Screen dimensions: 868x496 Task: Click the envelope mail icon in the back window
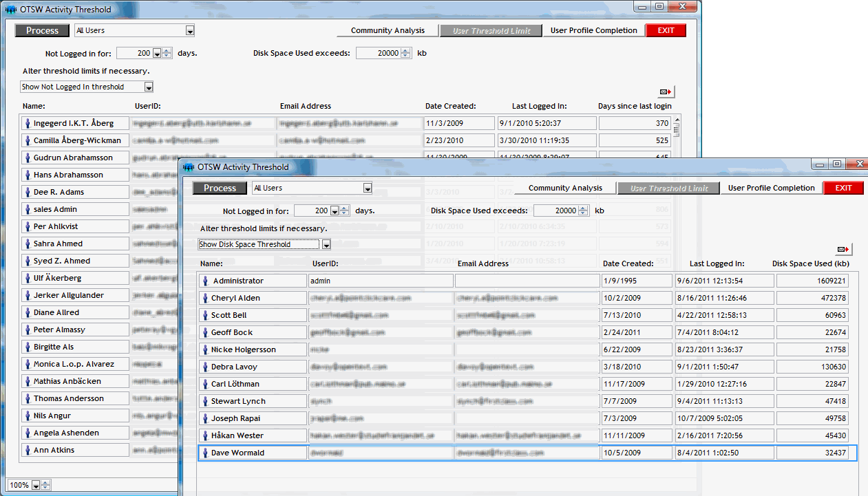pos(666,91)
